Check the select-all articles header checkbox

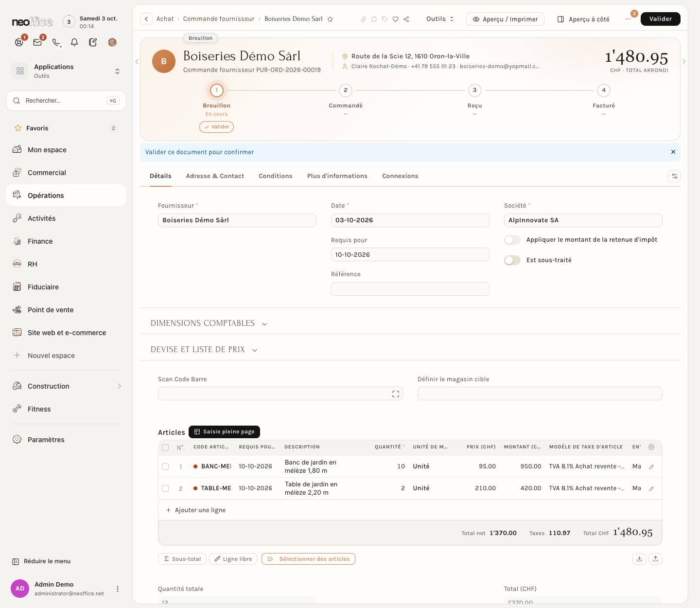165,447
